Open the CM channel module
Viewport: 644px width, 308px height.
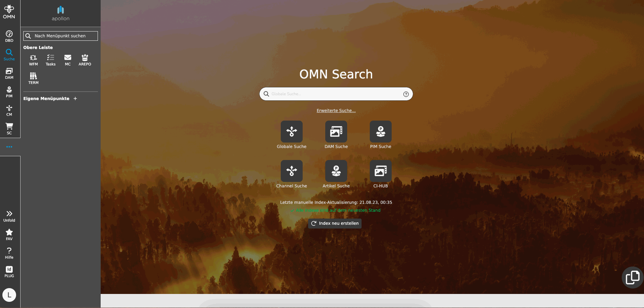9,110
